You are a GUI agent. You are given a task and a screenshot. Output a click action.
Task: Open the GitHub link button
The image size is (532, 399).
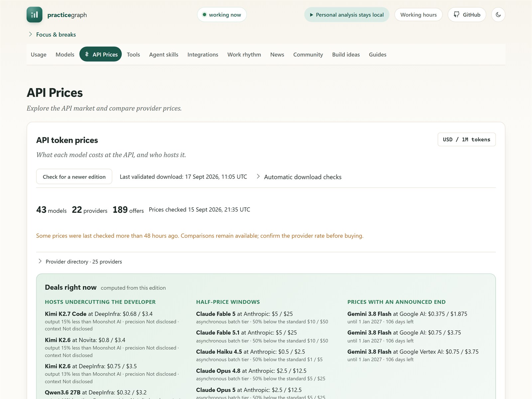click(x=467, y=15)
